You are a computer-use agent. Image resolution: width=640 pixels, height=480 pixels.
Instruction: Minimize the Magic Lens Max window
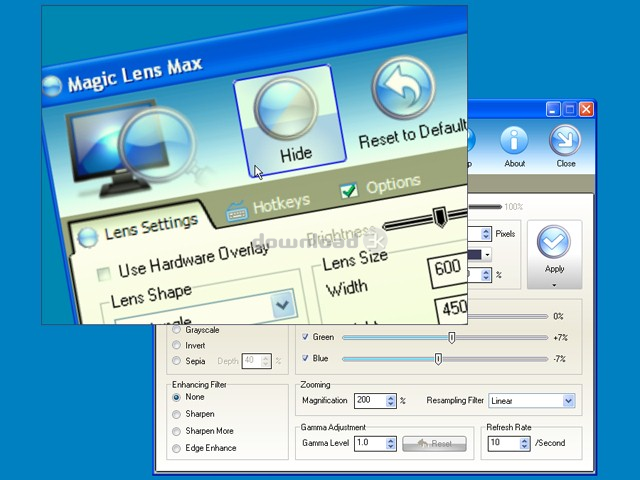[553, 109]
